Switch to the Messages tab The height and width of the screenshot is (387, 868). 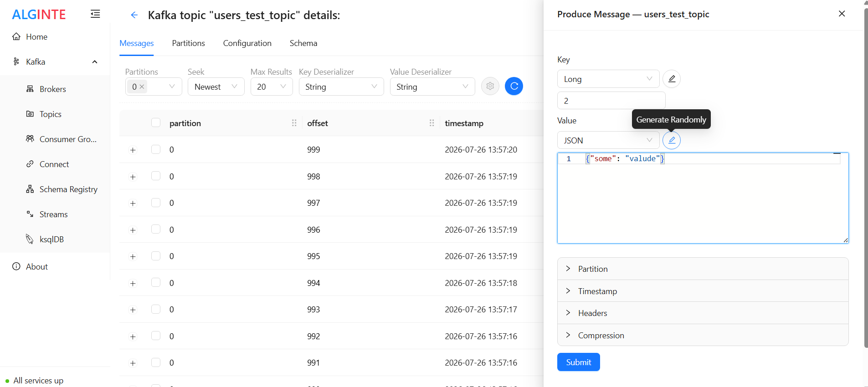136,43
